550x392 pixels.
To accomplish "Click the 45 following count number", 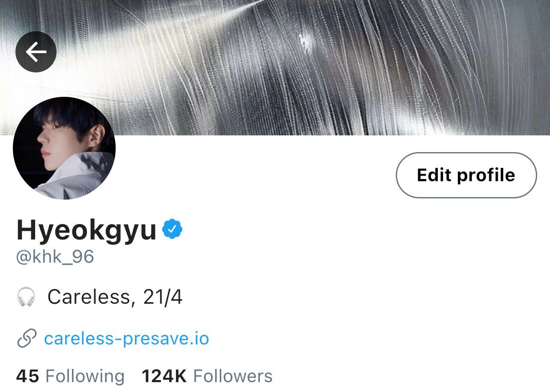I will point(27,376).
